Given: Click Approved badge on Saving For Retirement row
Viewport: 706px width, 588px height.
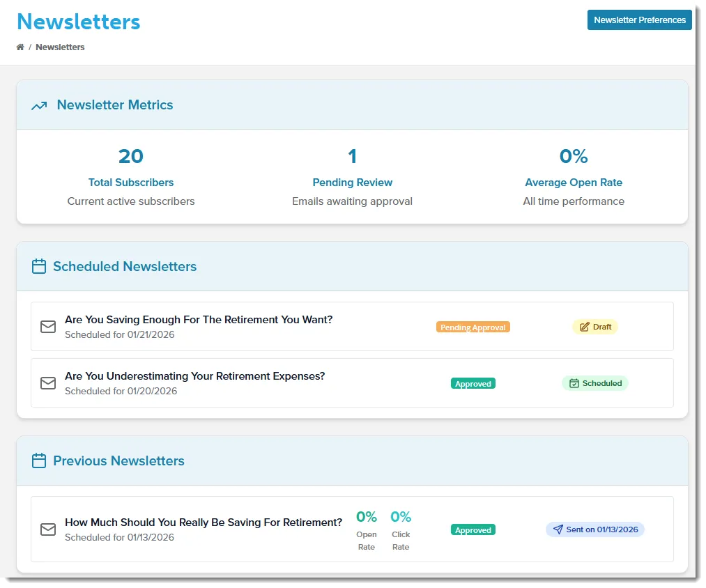Looking at the screenshot, I should pyautogui.click(x=473, y=530).
